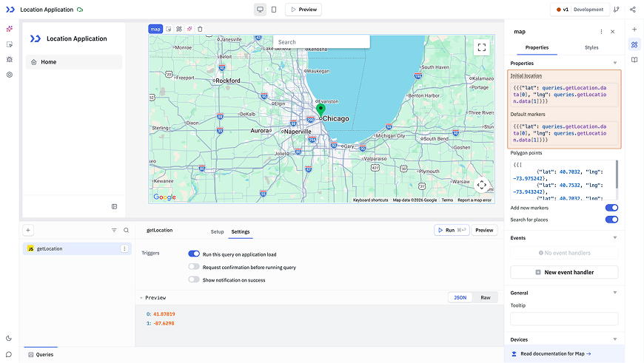Switch to mobile layout view icon

(x=274, y=10)
